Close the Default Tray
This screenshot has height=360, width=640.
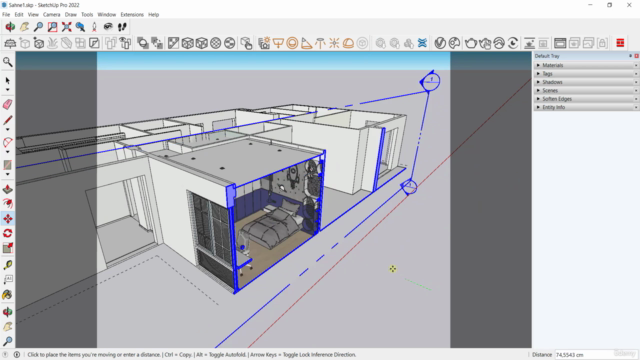[x=636, y=56]
